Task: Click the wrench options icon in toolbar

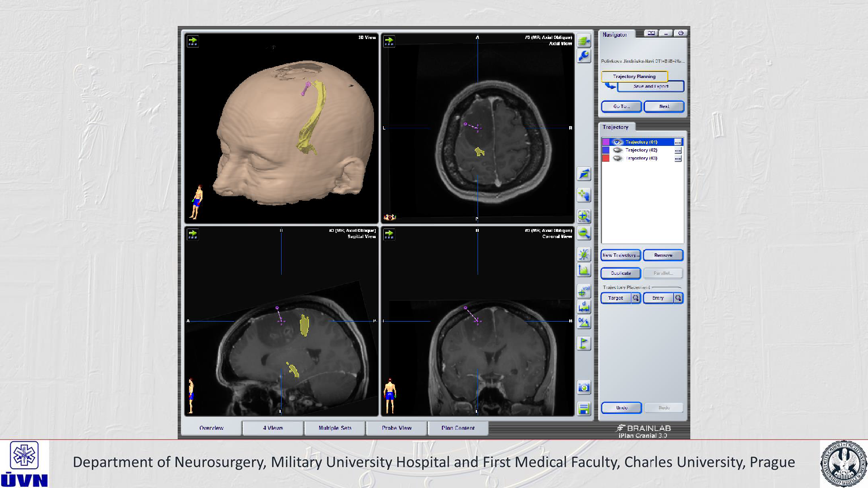Action: pyautogui.click(x=584, y=55)
